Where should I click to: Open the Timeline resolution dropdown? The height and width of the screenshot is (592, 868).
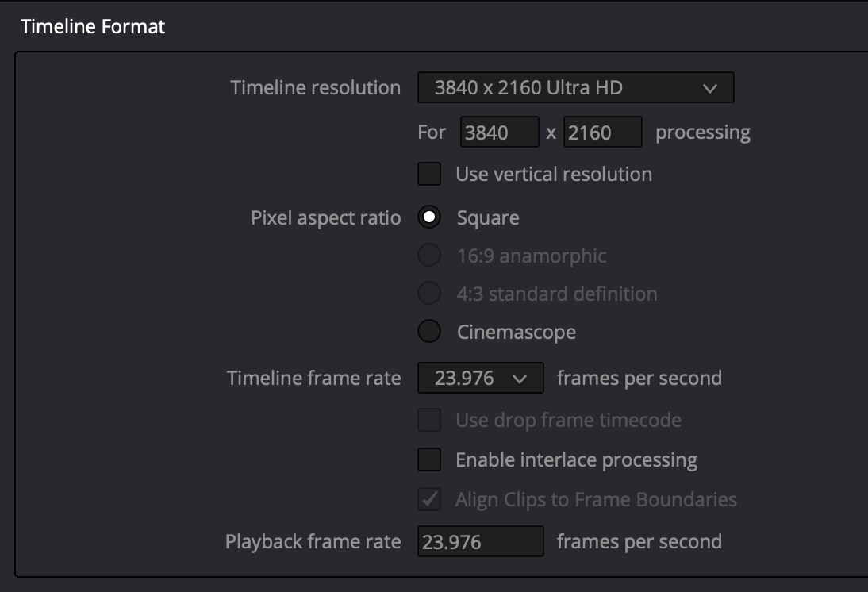(x=575, y=88)
